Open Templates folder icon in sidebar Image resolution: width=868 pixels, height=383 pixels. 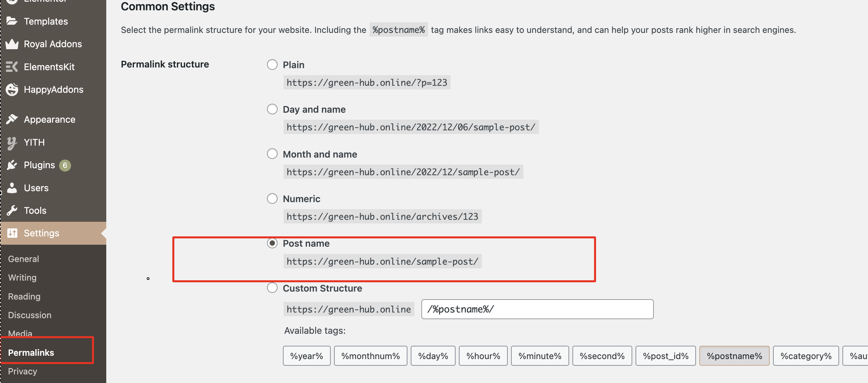pyautogui.click(x=12, y=21)
